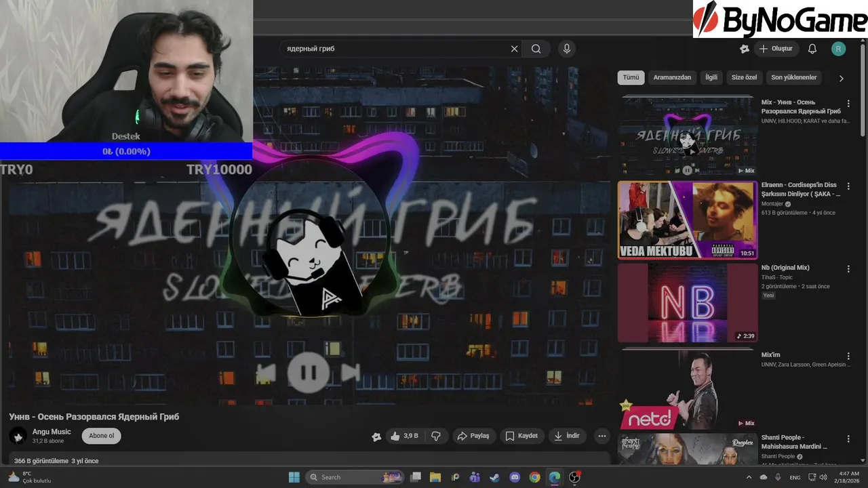This screenshot has height=488, width=868.
Task: Click the magnifier search button
Action: (536, 49)
